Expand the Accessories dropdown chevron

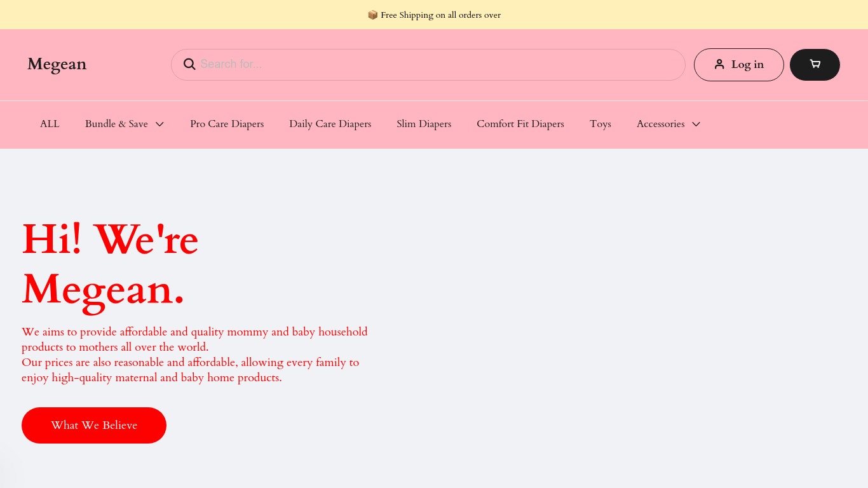696,124
